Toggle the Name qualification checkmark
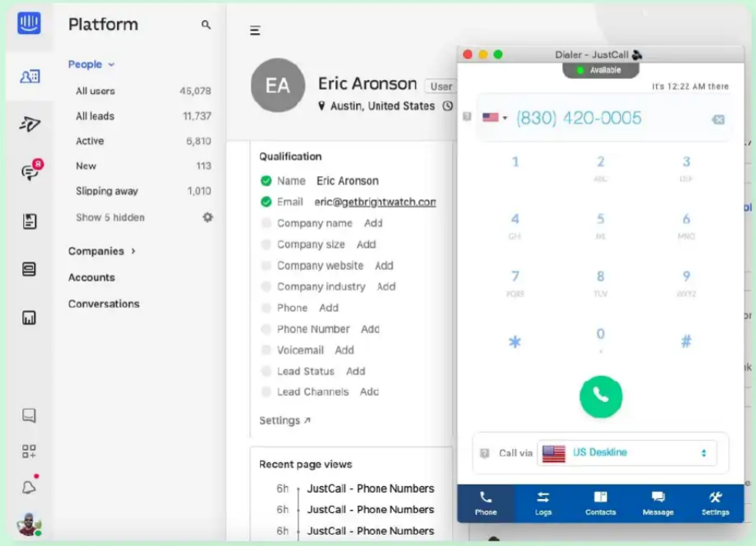 pyautogui.click(x=265, y=181)
